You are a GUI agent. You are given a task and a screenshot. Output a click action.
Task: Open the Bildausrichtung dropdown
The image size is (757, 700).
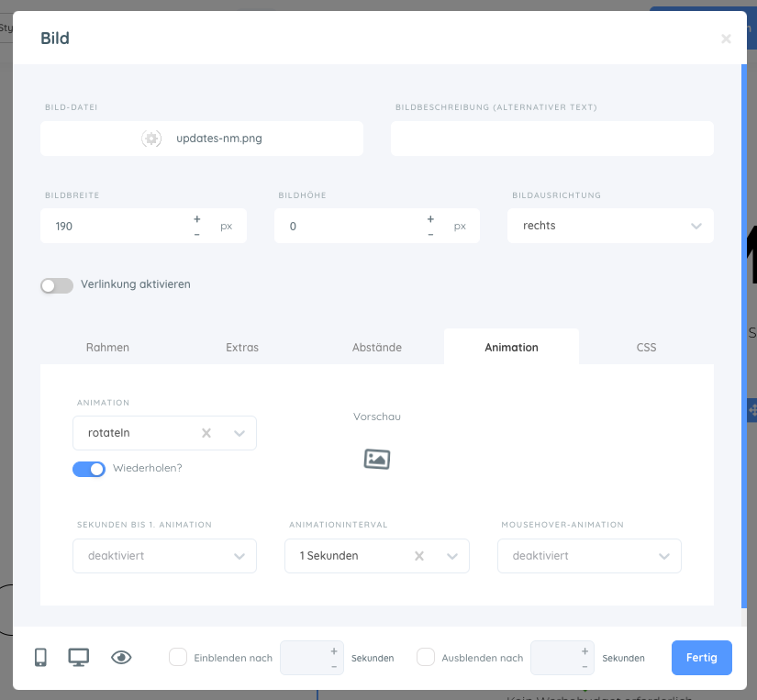point(610,226)
